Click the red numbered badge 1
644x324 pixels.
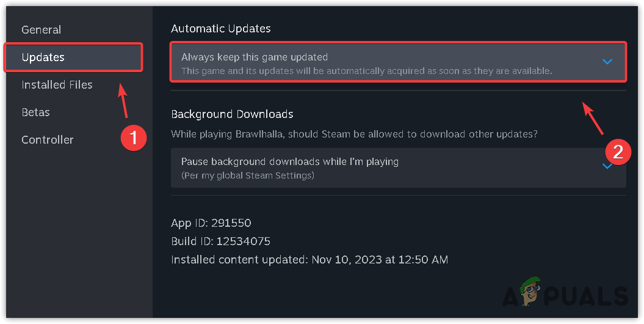point(133,139)
